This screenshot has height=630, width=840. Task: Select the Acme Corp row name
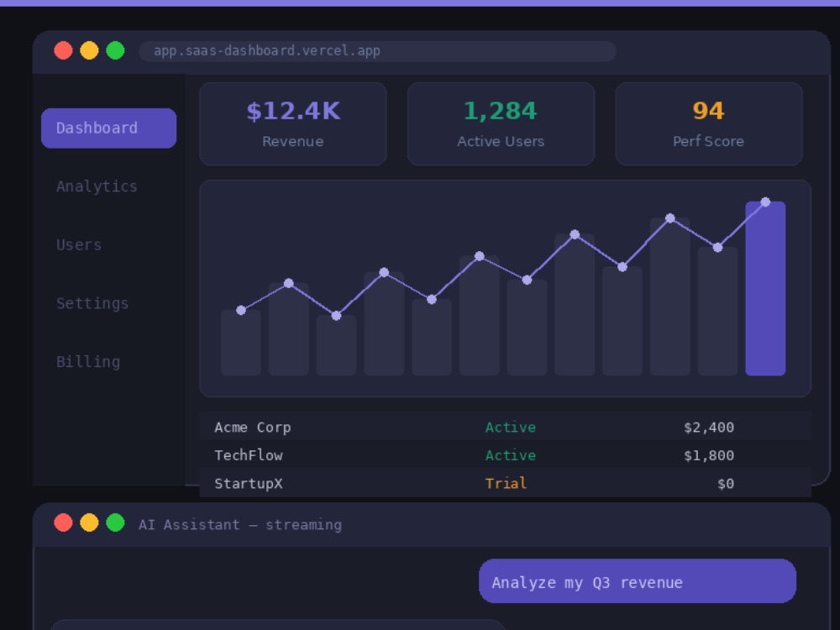[x=252, y=427]
